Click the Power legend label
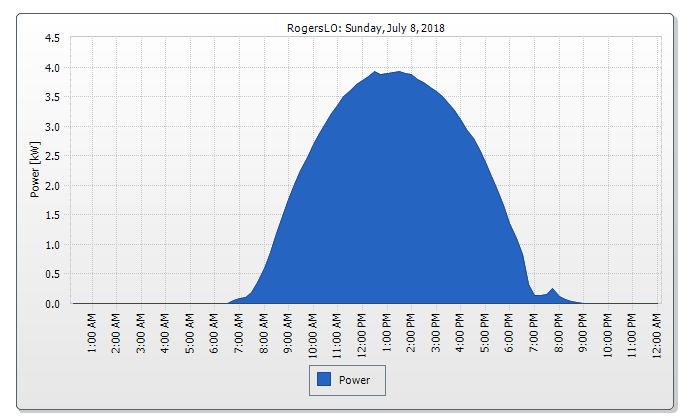Viewport: 690px width, 416px height. [354, 380]
